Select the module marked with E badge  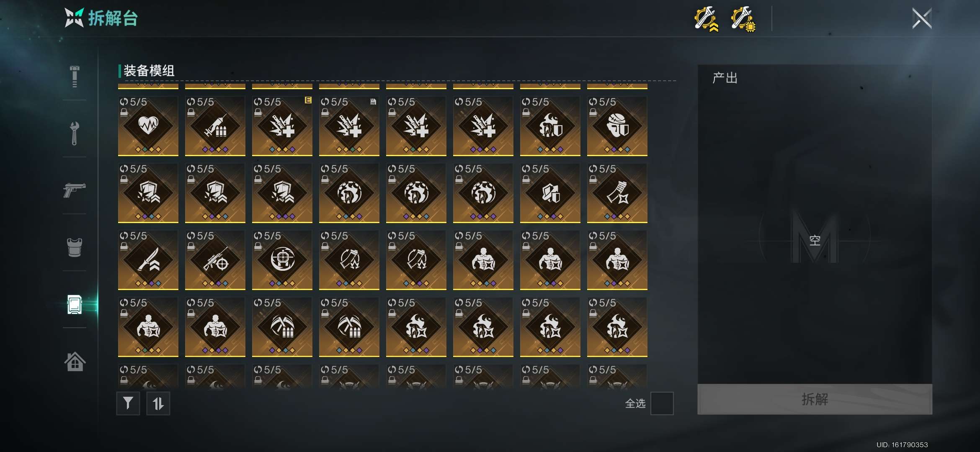tap(282, 126)
